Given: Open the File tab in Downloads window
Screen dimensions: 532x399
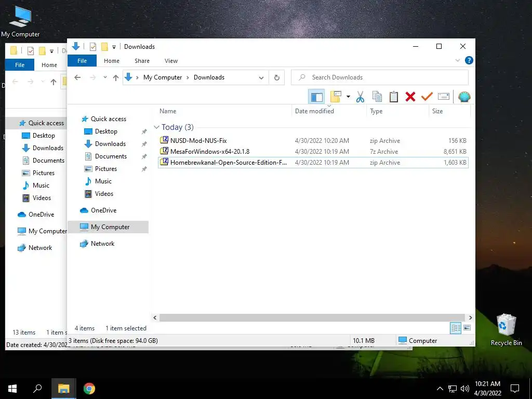Looking at the screenshot, I should click(x=82, y=61).
